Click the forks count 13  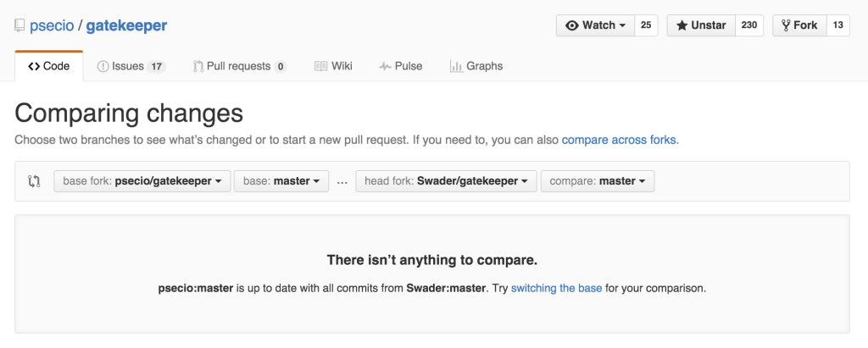pos(837,25)
